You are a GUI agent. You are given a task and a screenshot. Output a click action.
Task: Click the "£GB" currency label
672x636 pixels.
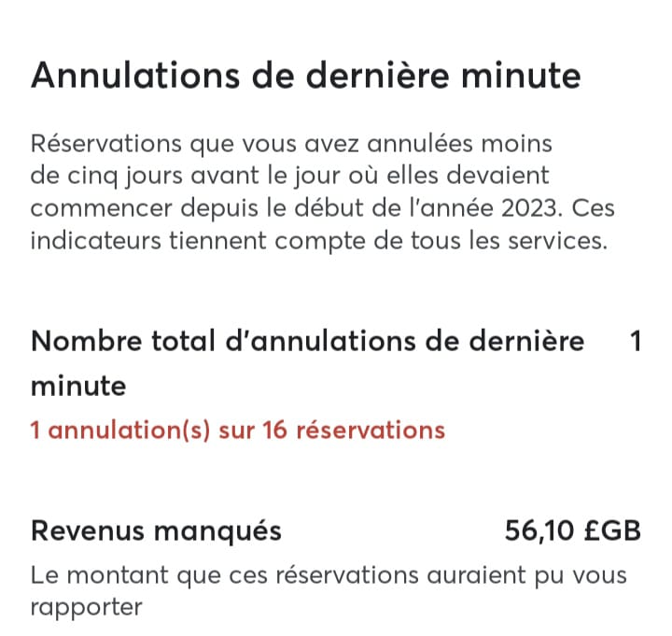tap(612, 530)
